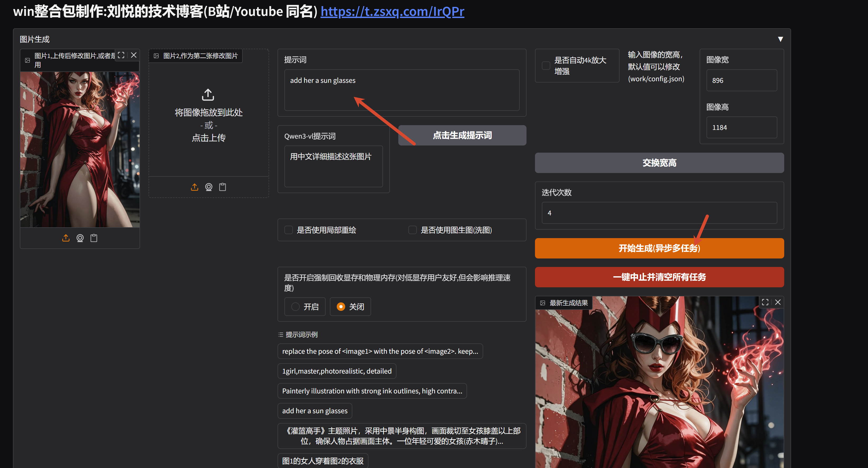This screenshot has height=468, width=868.
Task: Focus the 提示词 prompt text area
Action: click(402, 90)
